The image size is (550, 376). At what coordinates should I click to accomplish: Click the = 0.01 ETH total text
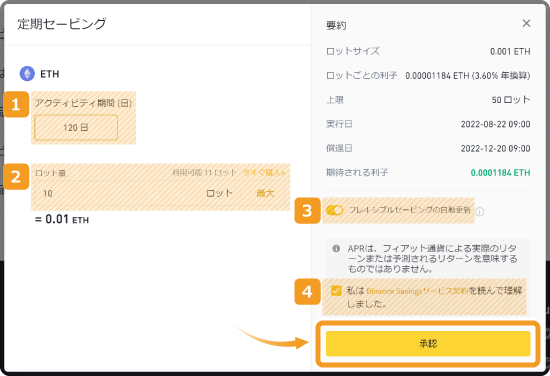coord(62,220)
